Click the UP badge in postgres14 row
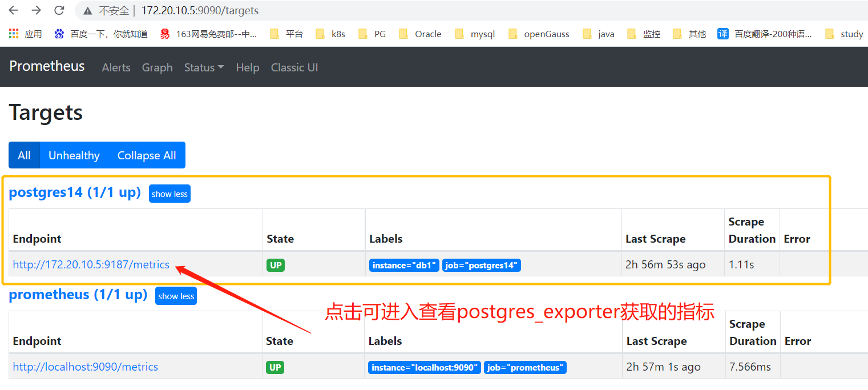 tap(275, 265)
